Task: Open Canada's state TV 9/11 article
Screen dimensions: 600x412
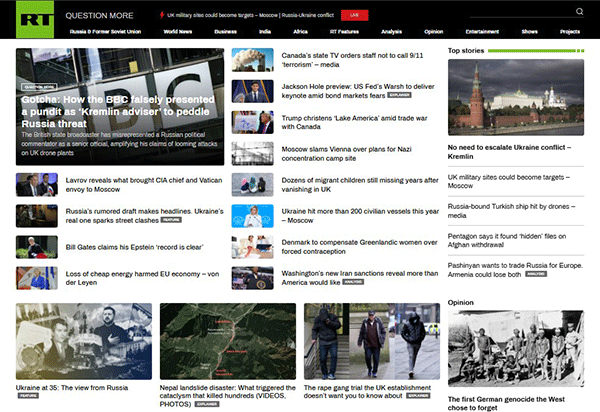Action: pyautogui.click(x=352, y=60)
